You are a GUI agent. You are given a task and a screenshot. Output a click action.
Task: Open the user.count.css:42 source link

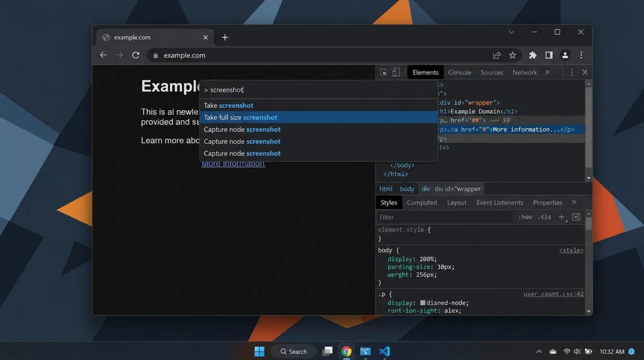pos(553,294)
